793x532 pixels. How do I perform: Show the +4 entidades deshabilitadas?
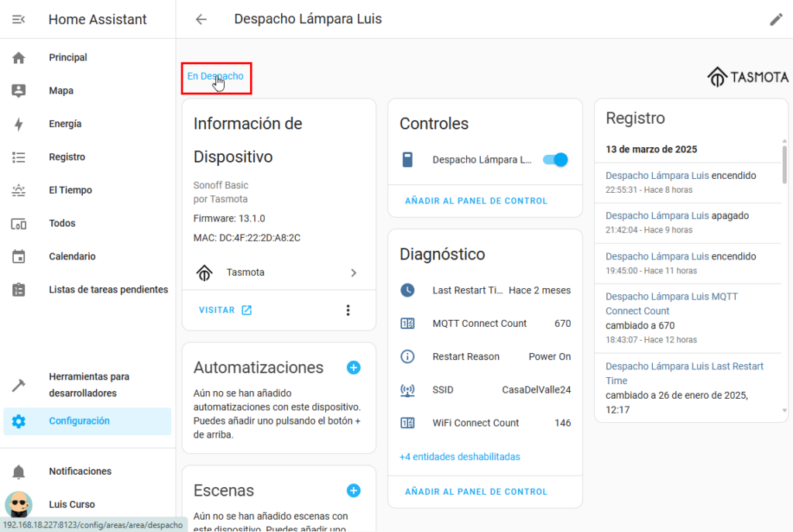pyautogui.click(x=460, y=457)
